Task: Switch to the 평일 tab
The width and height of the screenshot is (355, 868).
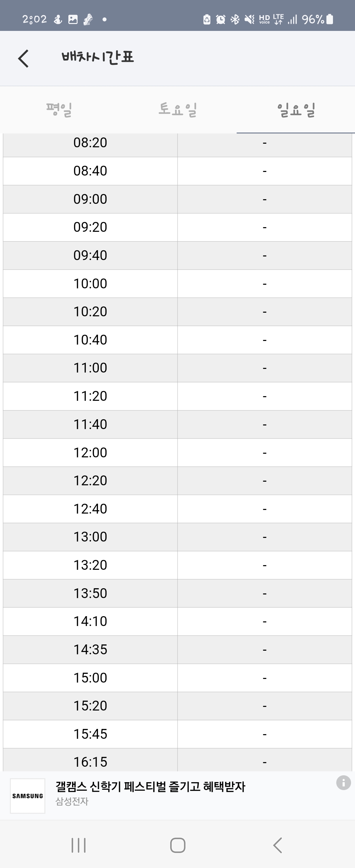Action: 59,110
